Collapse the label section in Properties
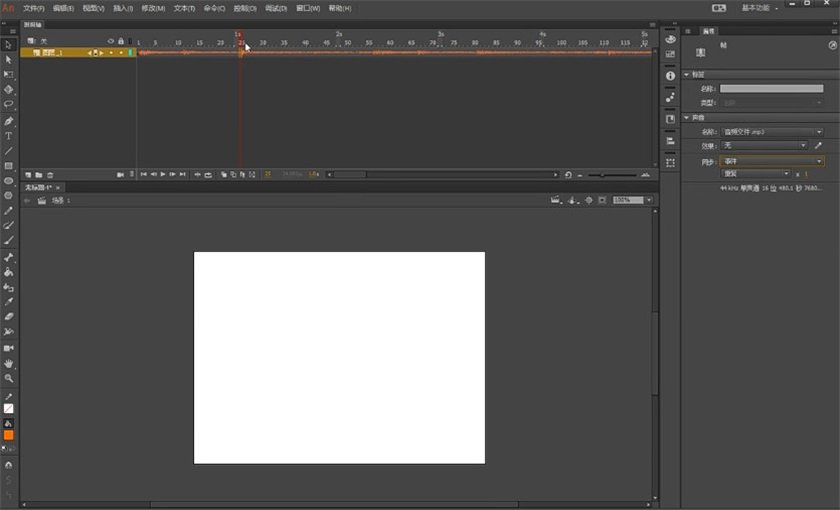This screenshot has width=840, height=510. (687, 74)
